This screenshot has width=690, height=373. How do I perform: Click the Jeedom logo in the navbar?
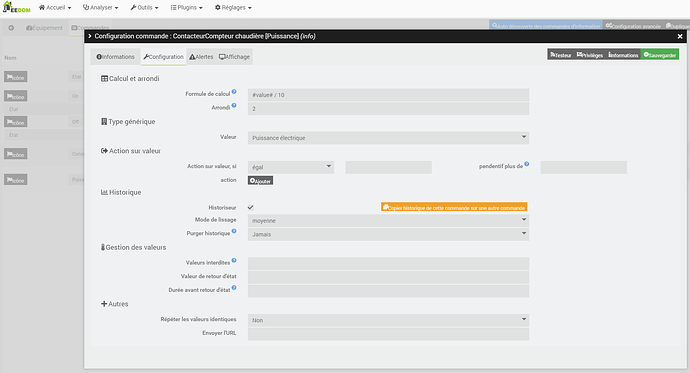coord(16,7)
